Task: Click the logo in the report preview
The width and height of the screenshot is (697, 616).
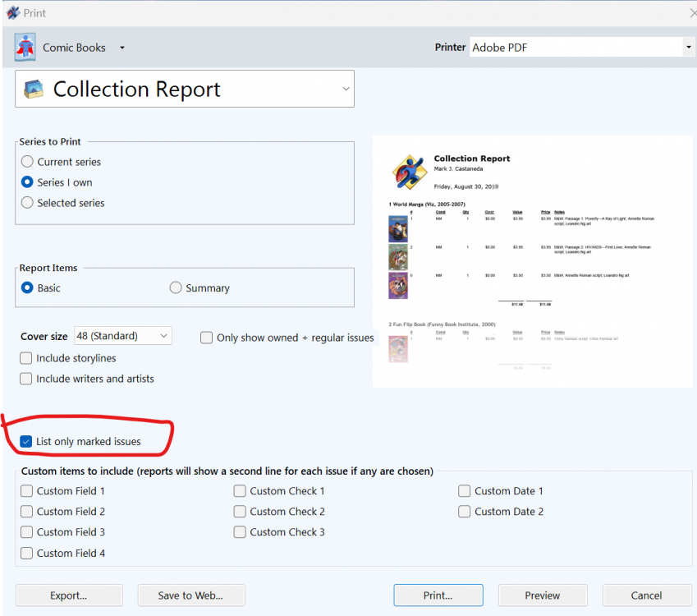Action: tap(408, 172)
